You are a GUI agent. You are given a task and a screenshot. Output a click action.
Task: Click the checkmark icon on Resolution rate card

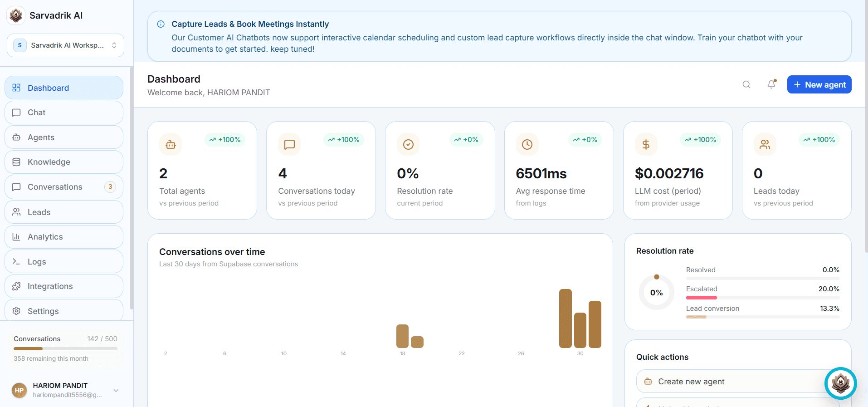408,145
